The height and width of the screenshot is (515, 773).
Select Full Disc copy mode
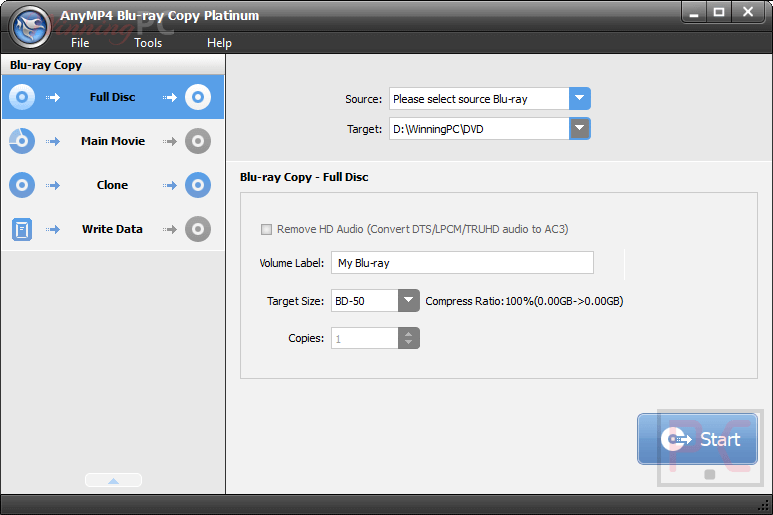pos(113,97)
